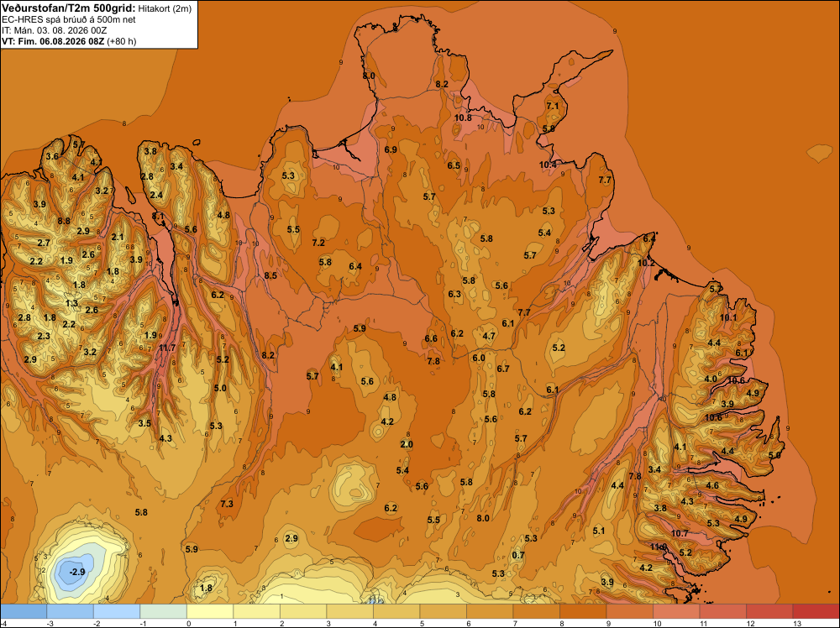Click the 10.7 temperature value

coord(680,533)
